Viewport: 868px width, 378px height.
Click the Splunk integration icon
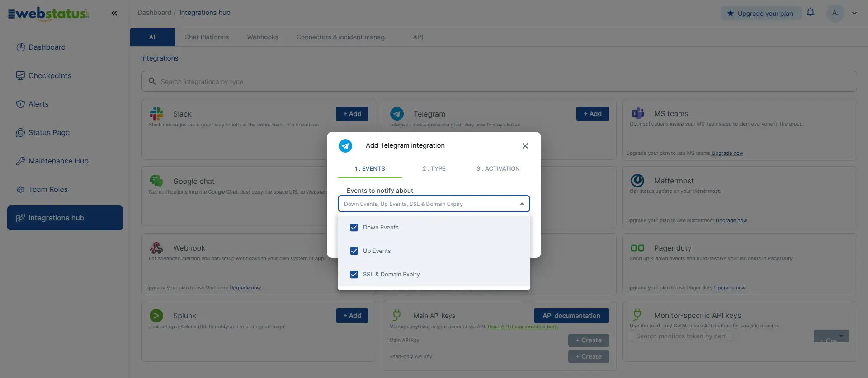pos(156,316)
